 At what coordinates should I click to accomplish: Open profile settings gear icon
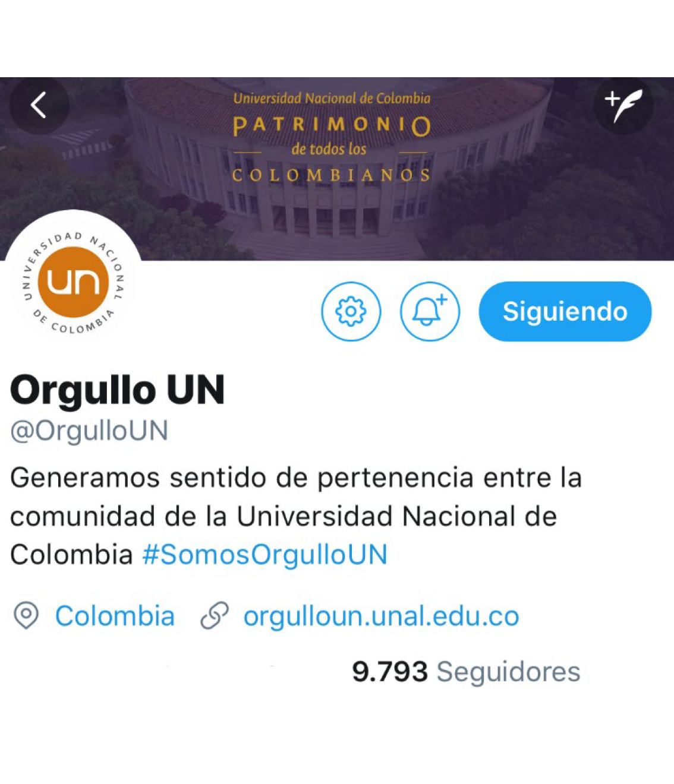pos(351,311)
